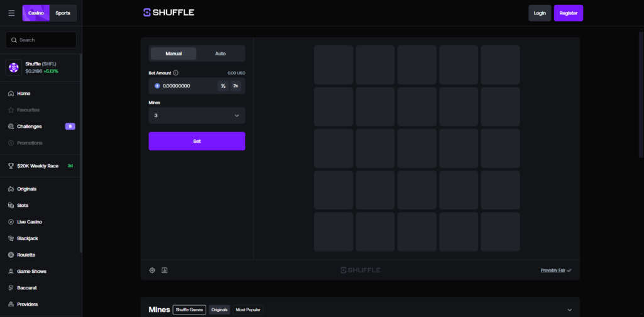Double the bet with 2x button

(236, 86)
